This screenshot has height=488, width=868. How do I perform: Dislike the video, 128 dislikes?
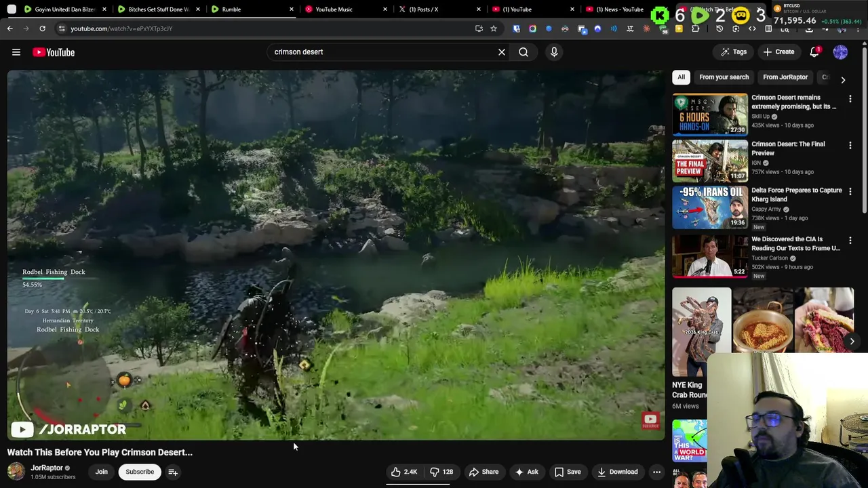point(441,472)
